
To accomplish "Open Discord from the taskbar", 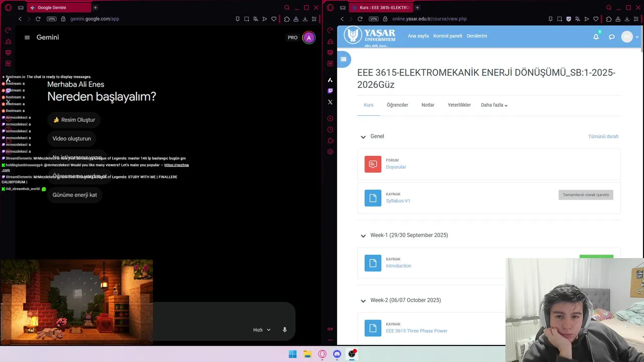I will pyautogui.click(x=337, y=354).
